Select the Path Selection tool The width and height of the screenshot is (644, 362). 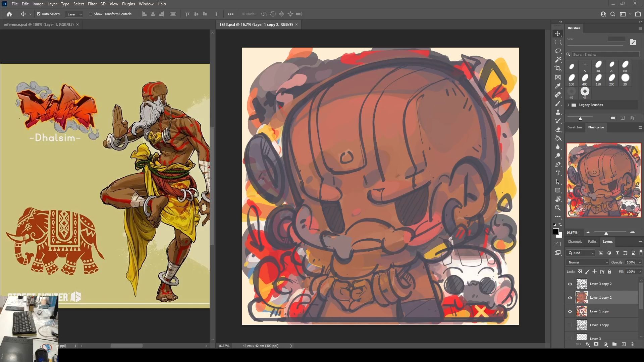click(x=558, y=182)
